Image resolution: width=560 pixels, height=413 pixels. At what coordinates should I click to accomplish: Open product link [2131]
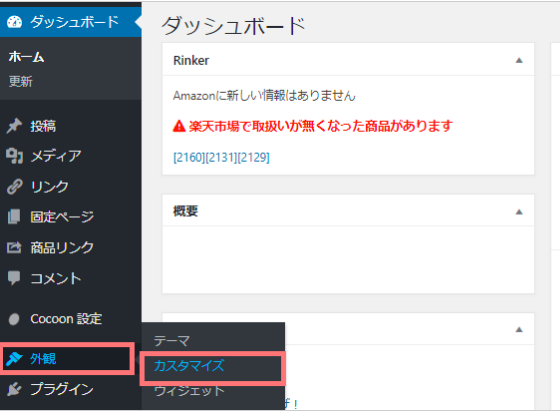click(x=221, y=157)
